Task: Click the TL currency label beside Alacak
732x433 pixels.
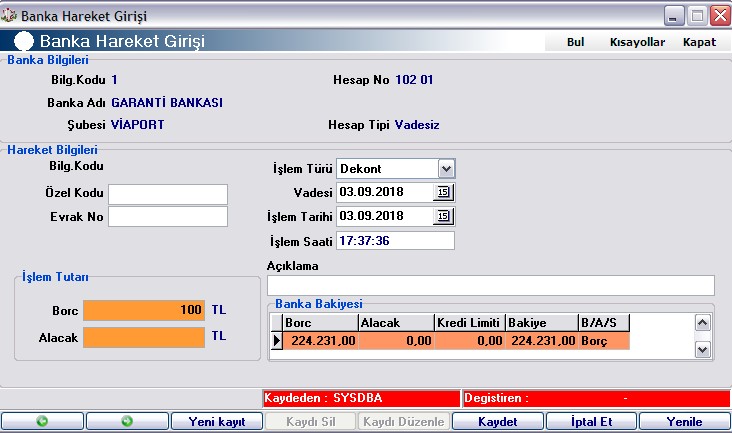Action: [218, 336]
